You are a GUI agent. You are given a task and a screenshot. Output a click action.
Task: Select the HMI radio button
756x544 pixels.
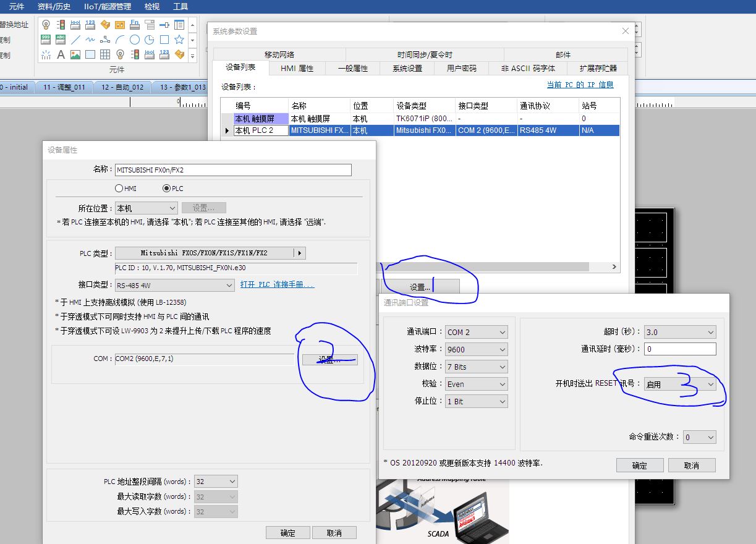tap(119, 189)
